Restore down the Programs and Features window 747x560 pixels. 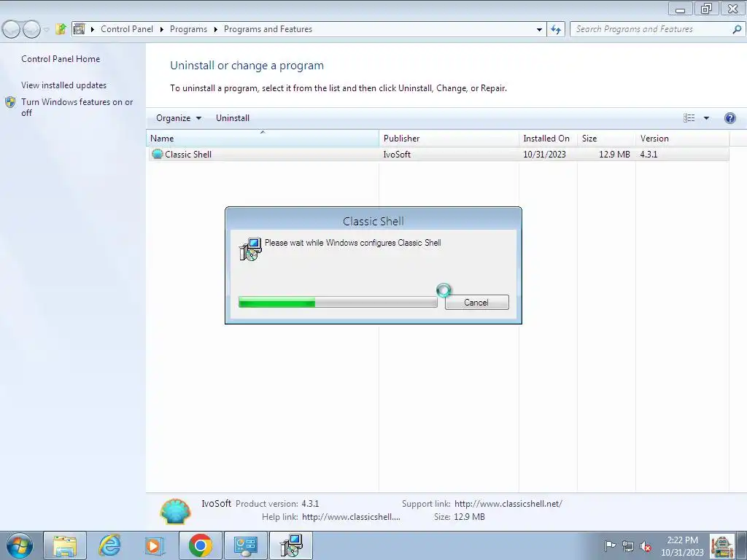tap(706, 9)
